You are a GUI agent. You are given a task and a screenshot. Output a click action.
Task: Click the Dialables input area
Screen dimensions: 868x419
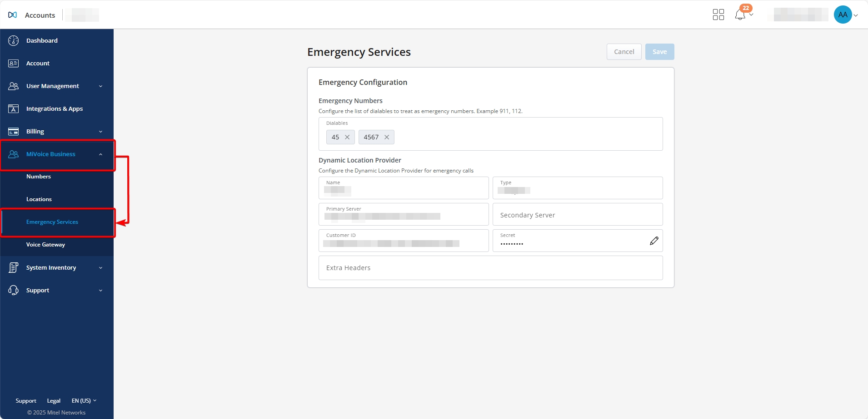(490, 134)
